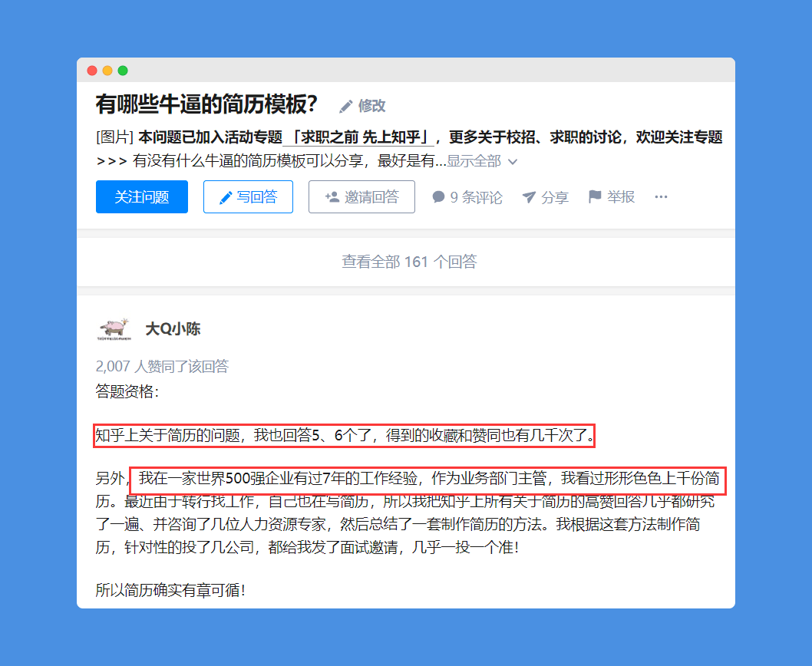Expand description with 显示全部
Image resolution: width=812 pixels, height=666 pixels.
pyautogui.click(x=474, y=161)
